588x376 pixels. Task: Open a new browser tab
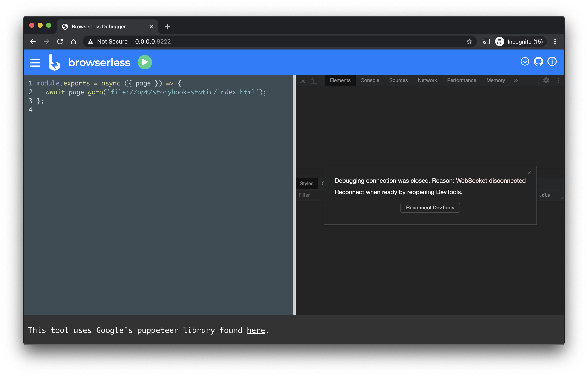pyautogui.click(x=167, y=27)
